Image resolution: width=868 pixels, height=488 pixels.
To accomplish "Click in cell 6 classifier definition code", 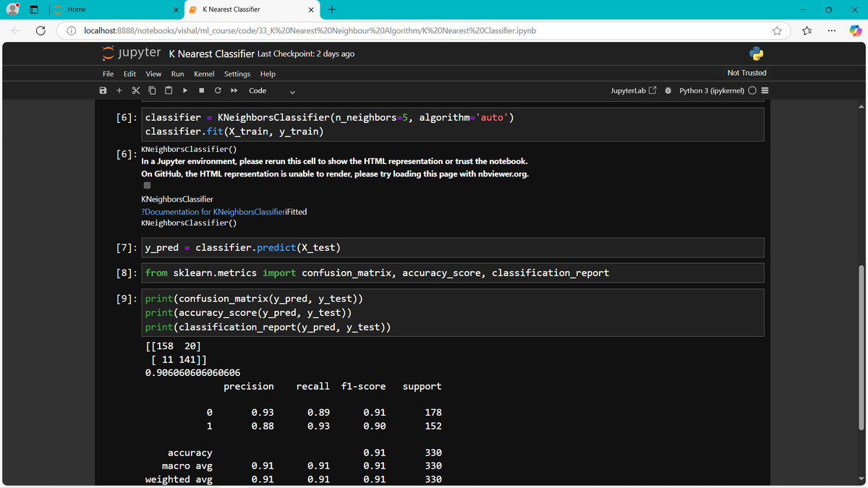I will (453, 124).
